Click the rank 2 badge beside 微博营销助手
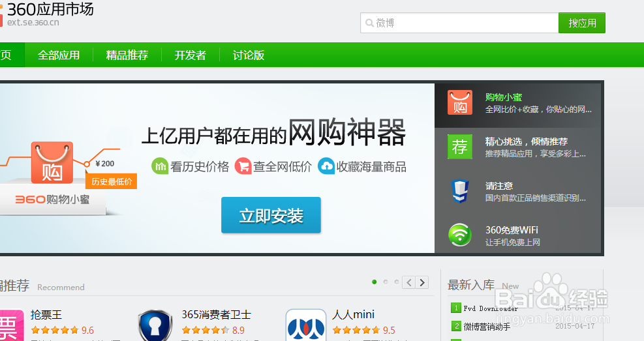The image size is (644, 341). (x=456, y=326)
